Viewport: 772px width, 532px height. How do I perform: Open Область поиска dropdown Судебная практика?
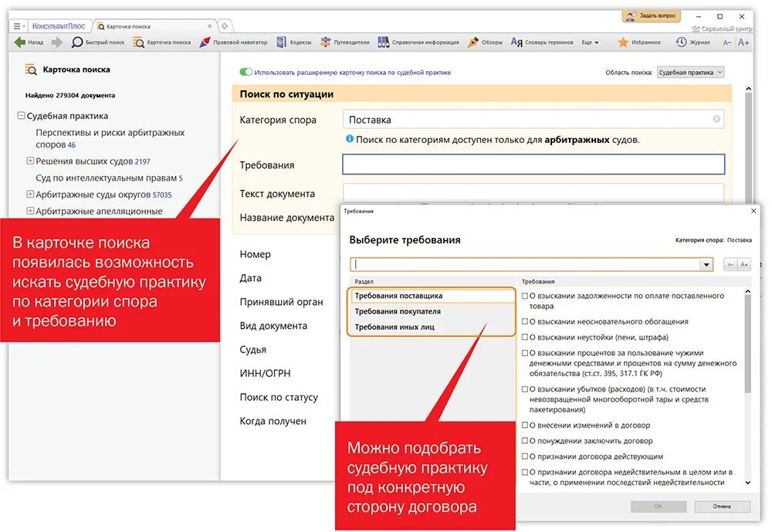click(690, 73)
